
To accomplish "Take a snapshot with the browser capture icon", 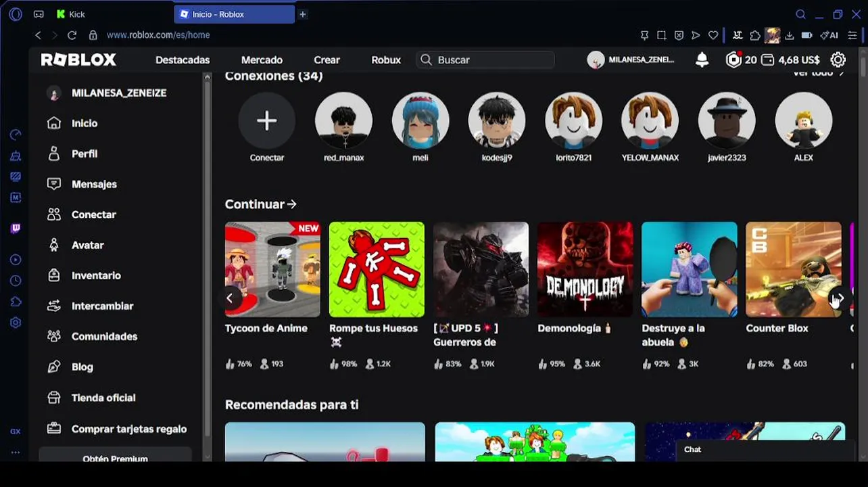I will click(x=661, y=35).
